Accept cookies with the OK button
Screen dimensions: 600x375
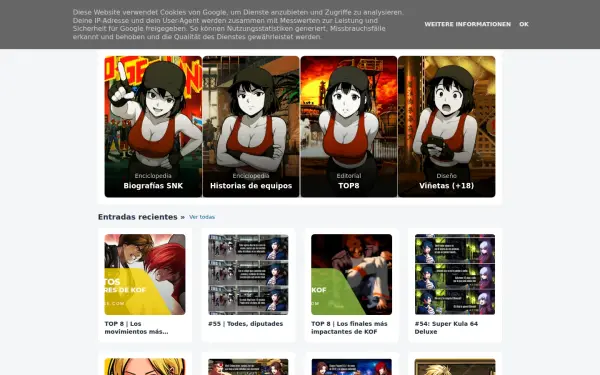click(523, 24)
